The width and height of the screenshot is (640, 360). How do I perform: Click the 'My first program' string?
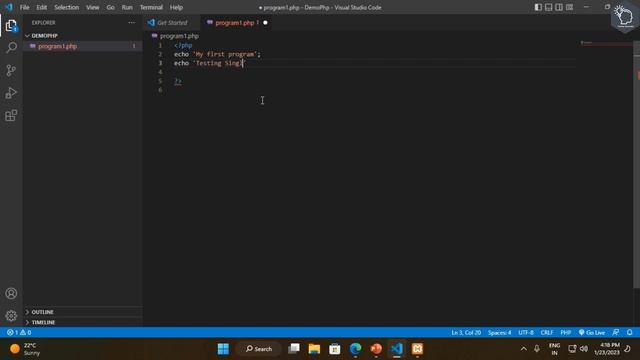click(x=225, y=54)
